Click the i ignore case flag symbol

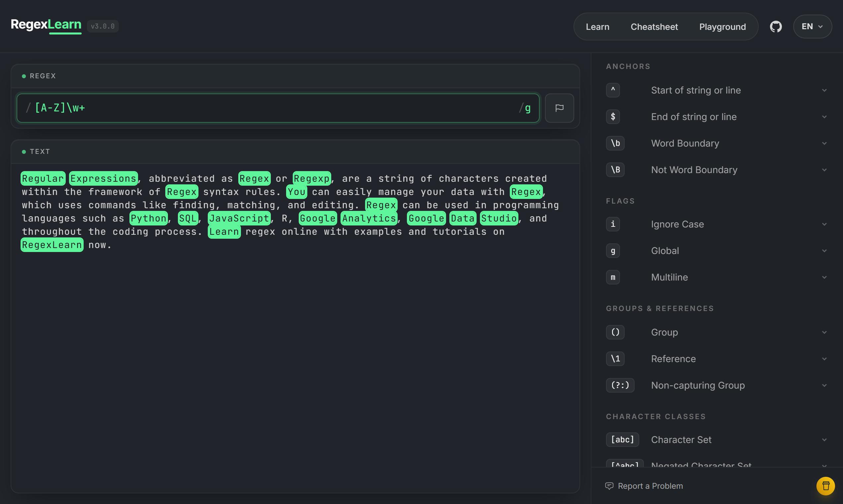(613, 224)
